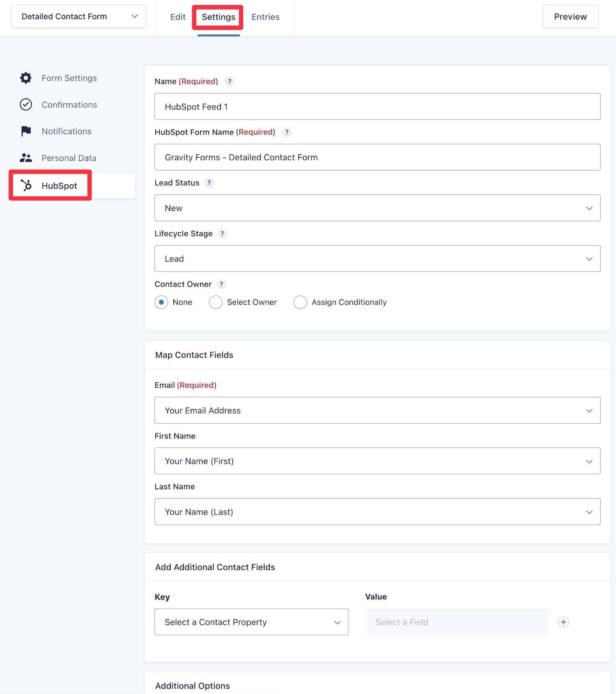Click the Key column label
616x694 pixels.
pyautogui.click(x=162, y=597)
